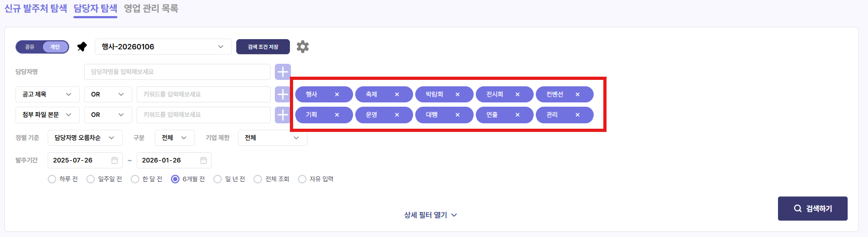Open the end date calendar icon
Viewport: 868px width, 237px height.
click(204, 160)
